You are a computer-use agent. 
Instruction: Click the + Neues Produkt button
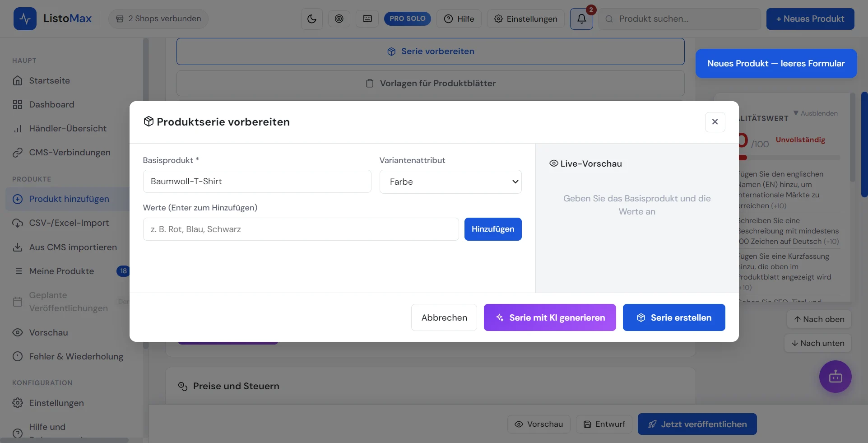point(810,19)
